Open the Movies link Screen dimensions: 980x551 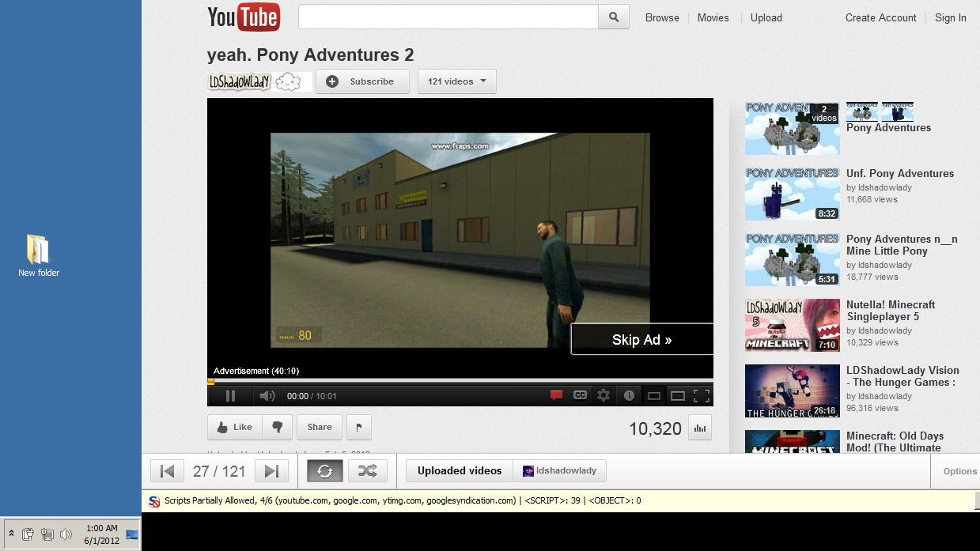pyautogui.click(x=713, y=17)
